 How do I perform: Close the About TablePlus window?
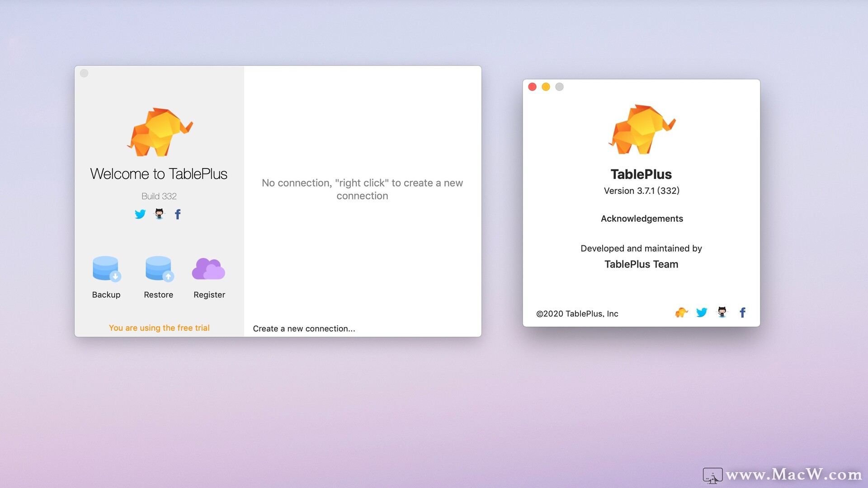[532, 87]
